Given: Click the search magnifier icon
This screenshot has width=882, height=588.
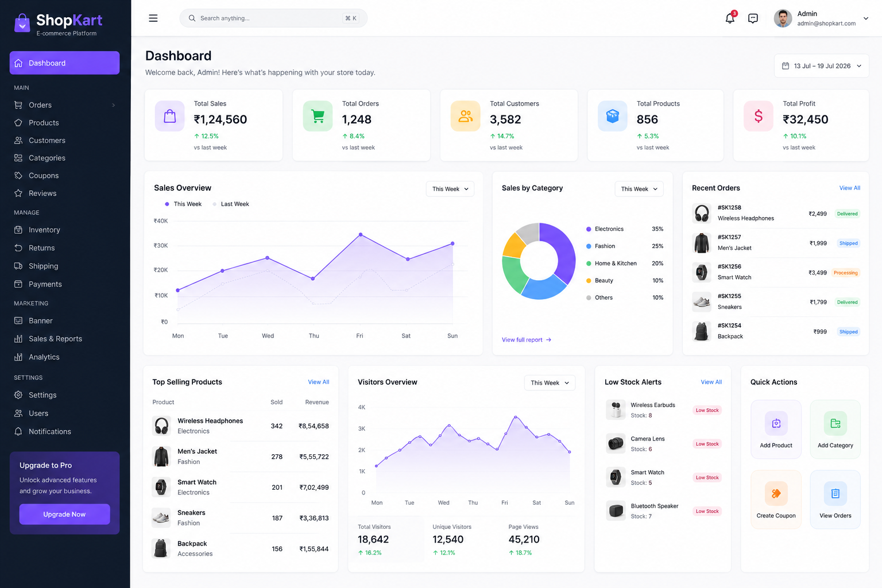Looking at the screenshot, I should (192, 18).
